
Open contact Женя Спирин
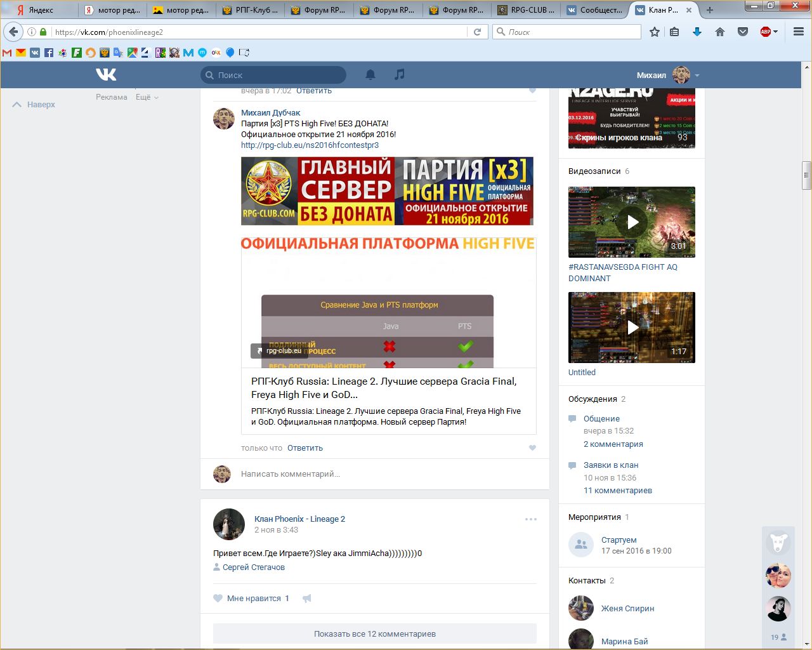click(627, 609)
